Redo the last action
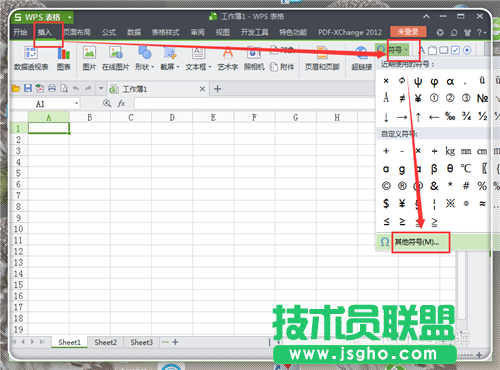Viewport: 500px width, 370px height. click(88, 88)
